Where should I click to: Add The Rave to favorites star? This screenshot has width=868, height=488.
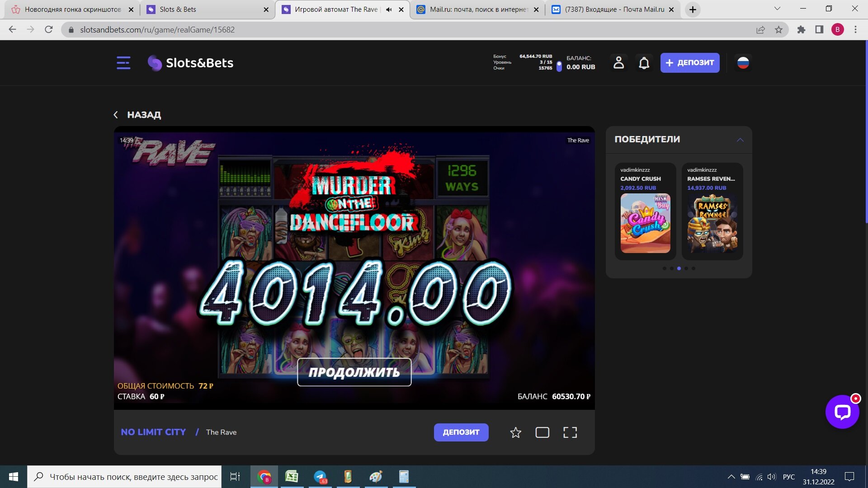tap(515, 433)
